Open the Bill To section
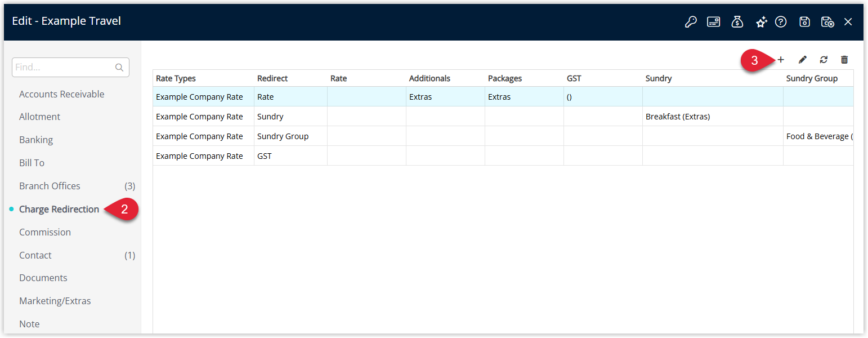The width and height of the screenshot is (868, 338). [x=32, y=163]
